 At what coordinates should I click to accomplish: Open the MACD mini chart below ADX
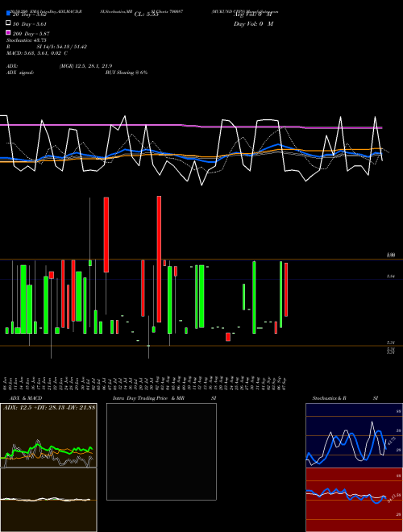point(48,500)
